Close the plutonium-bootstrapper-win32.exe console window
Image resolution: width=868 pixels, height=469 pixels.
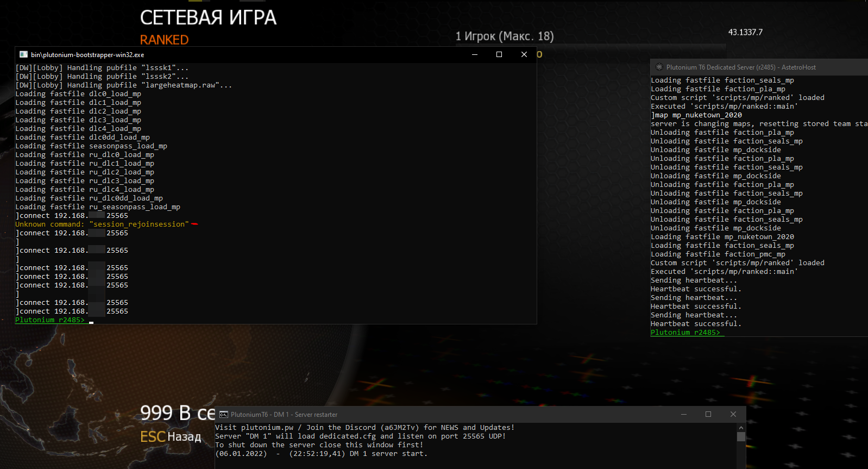(x=524, y=54)
